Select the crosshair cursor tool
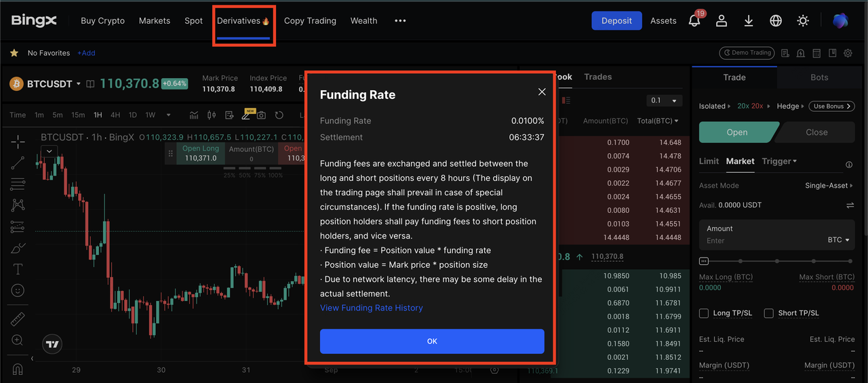Screen dimensions: 868x383 pos(18,141)
